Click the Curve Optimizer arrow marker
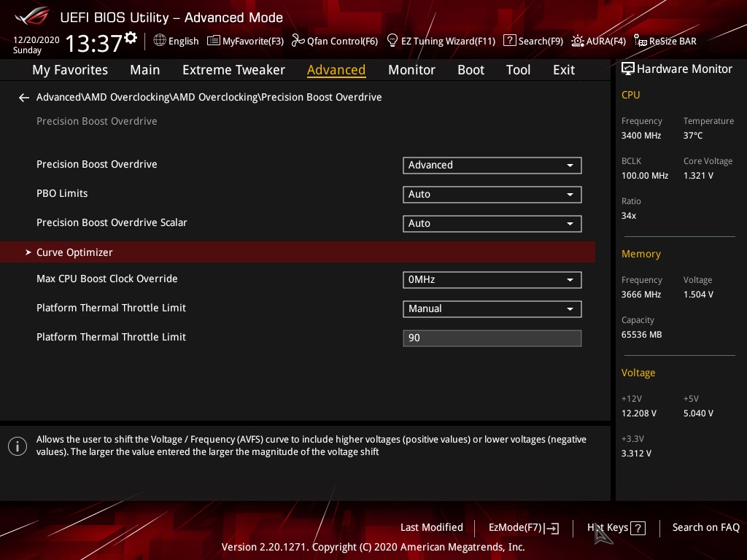 tap(28, 252)
